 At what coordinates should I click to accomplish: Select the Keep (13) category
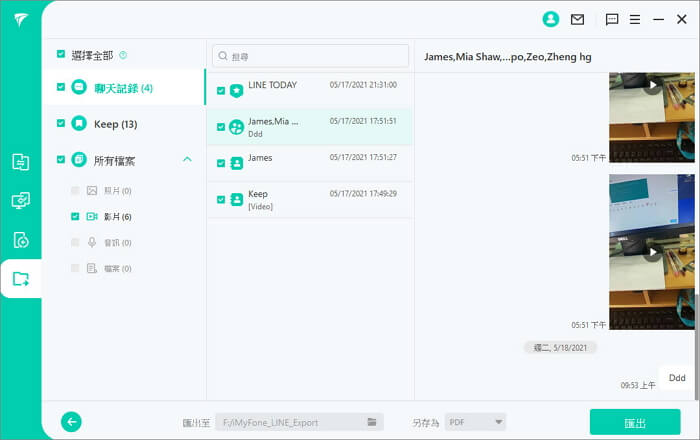click(x=115, y=124)
